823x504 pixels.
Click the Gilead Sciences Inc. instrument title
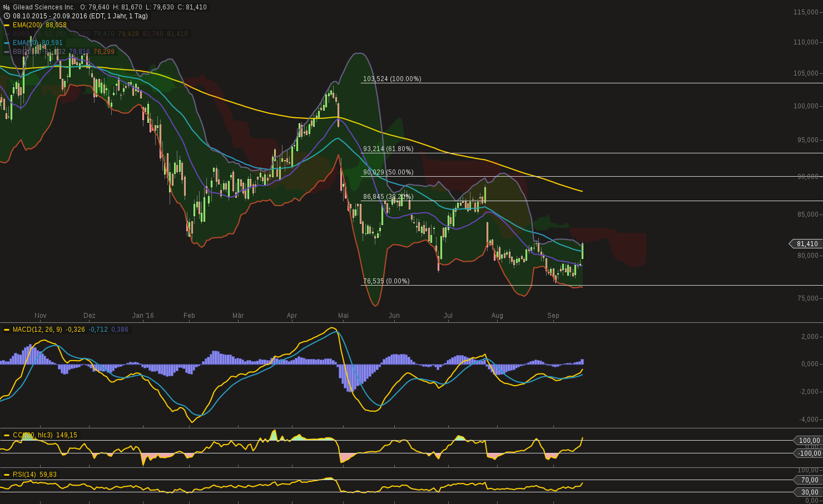click(x=44, y=7)
